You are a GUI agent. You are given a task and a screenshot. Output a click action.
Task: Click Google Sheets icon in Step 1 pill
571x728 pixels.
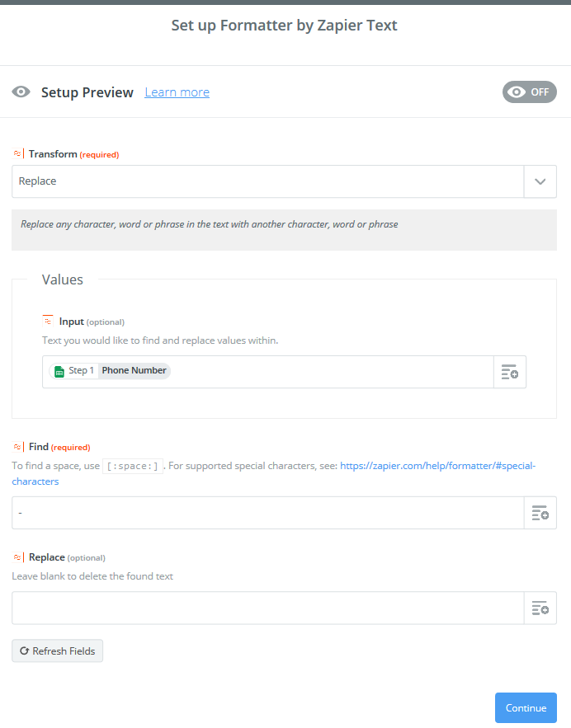click(59, 371)
